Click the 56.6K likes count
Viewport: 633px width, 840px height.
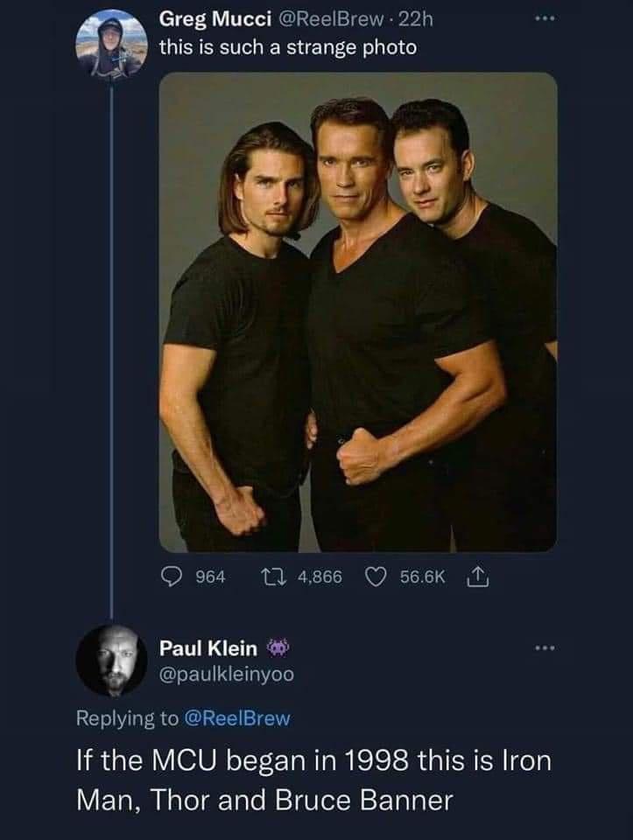coord(422,577)
